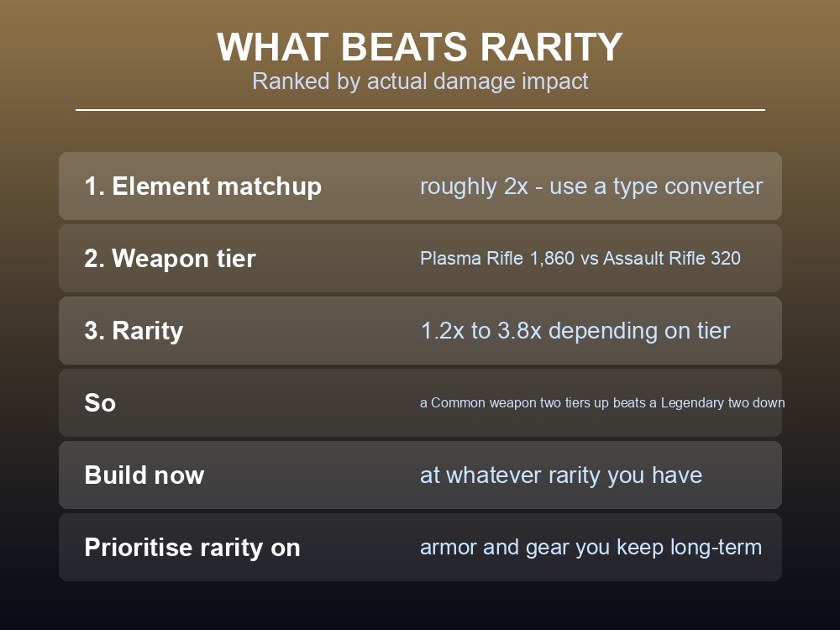Image resolution: width=840 pixels, height=630 pixels.
Task: Click the Assault Rifle 320 value
Action: (672, 258)
